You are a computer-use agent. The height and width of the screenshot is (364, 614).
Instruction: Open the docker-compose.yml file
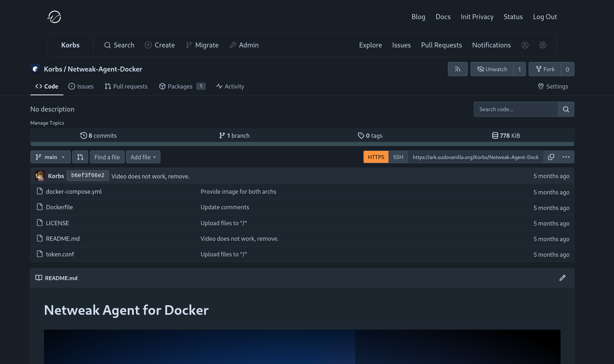pos(74,192)
